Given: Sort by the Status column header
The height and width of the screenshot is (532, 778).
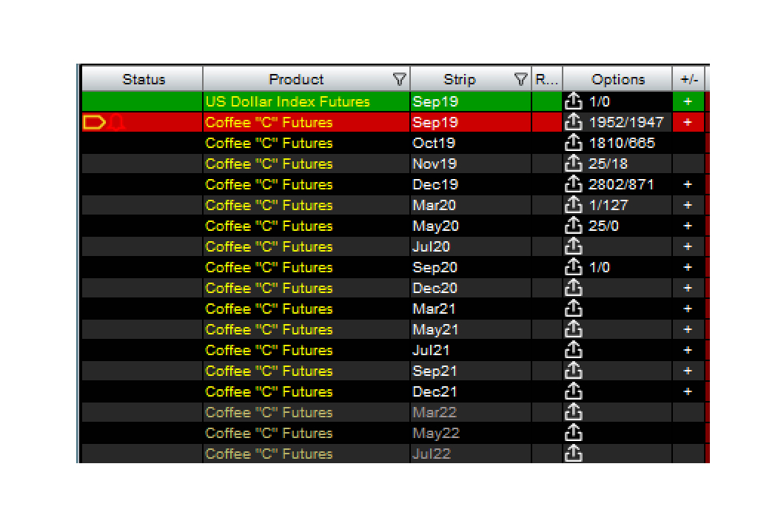Looking at the screenshot, I should tap(143, 79).
